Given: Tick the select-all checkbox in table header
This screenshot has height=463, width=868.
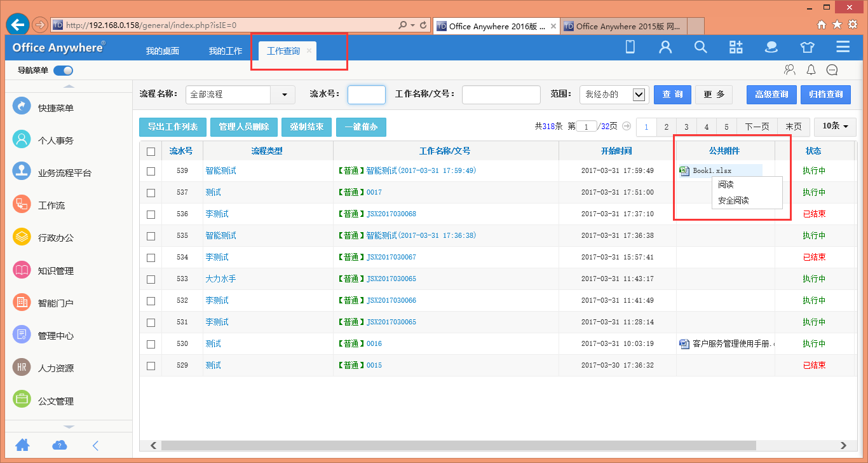Looking at the screenshot, I should [x=151, y=151].
